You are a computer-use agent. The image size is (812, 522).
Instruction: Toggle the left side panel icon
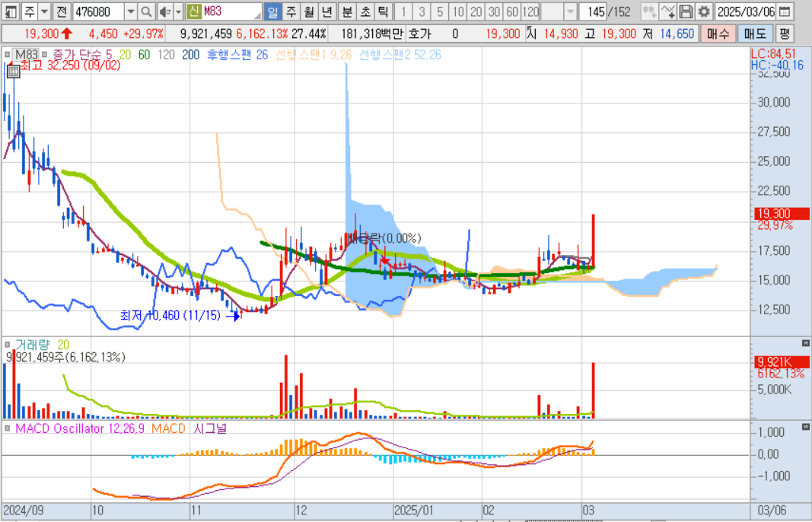click(x=11, y=11)
